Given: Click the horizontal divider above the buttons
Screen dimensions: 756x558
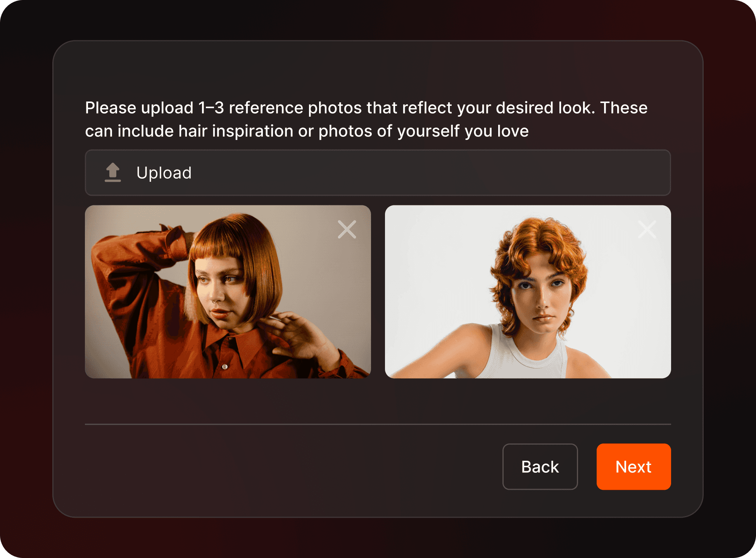Looking at the screenshot, I should 378,424.
